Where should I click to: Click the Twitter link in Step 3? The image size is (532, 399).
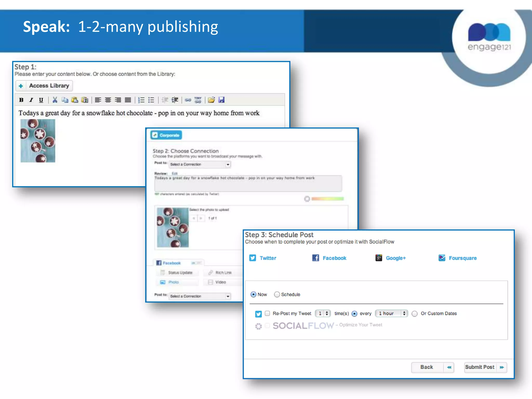[268, 258]
